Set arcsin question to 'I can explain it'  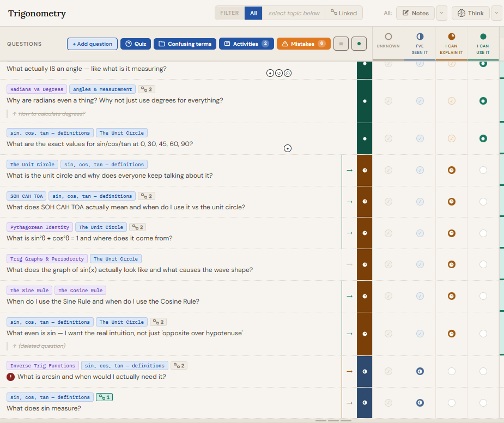(x=451, y=371)
